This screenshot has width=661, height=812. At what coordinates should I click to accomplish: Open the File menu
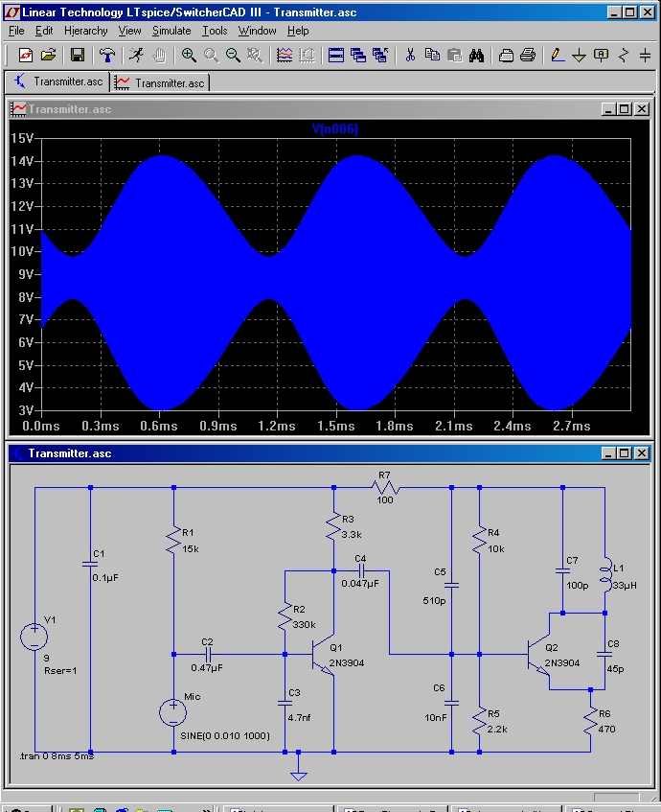[x=16, y=31]
